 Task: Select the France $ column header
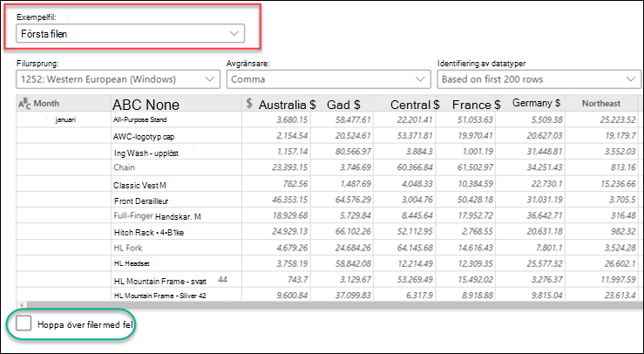[465, 104]
